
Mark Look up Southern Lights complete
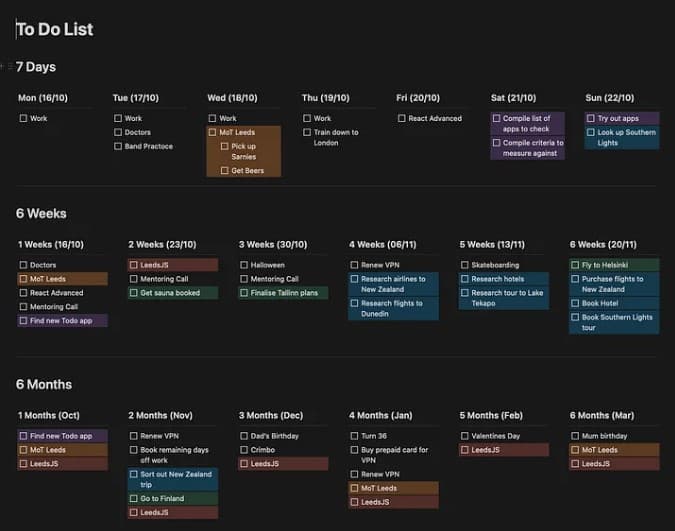[591, 132]
